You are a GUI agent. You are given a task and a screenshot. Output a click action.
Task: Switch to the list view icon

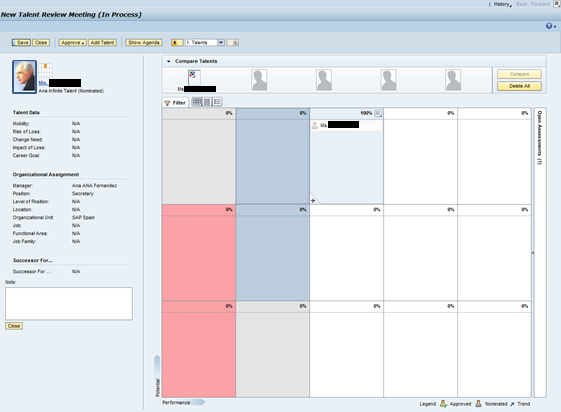217,102
